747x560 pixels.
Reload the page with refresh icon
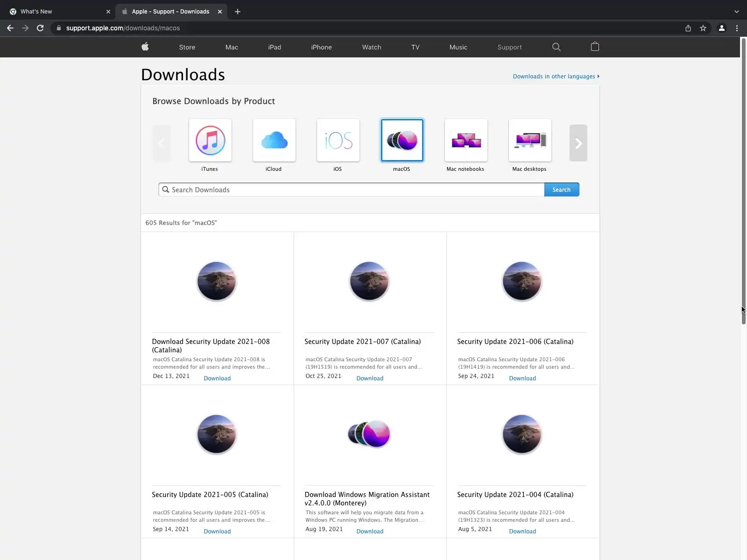pos(40,28)
